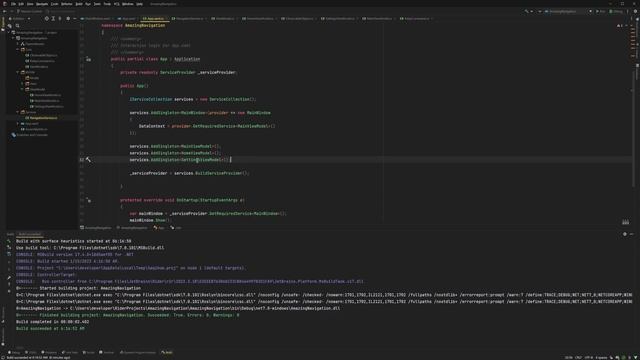
Task: Open the File menu
Action: click(13, 4)
